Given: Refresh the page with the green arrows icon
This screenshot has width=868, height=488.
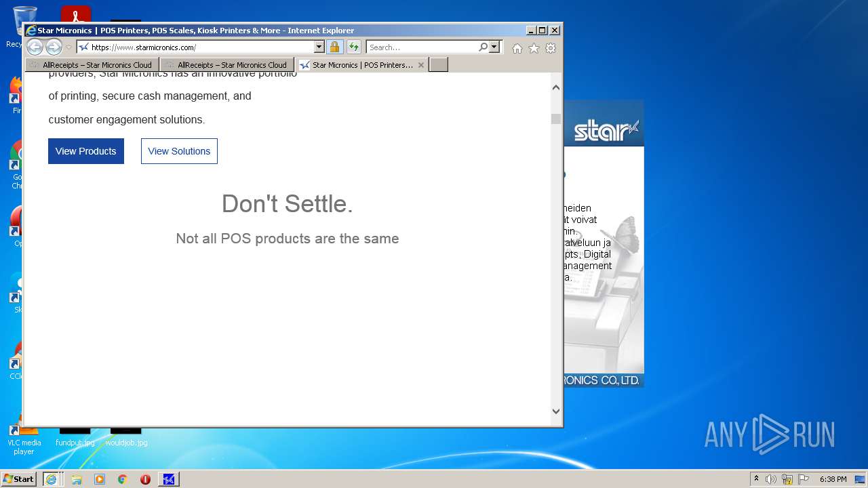Looking at the screenshot, I should pos(353,47).
